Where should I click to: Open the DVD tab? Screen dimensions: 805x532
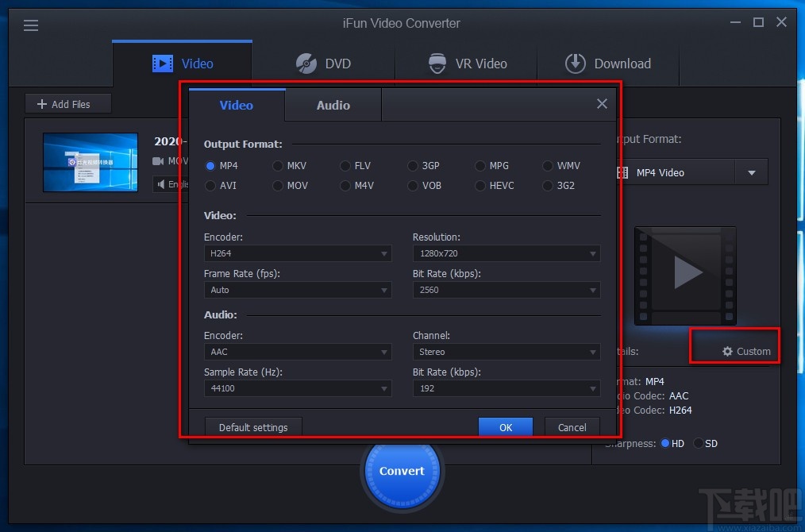pos(323,64)
